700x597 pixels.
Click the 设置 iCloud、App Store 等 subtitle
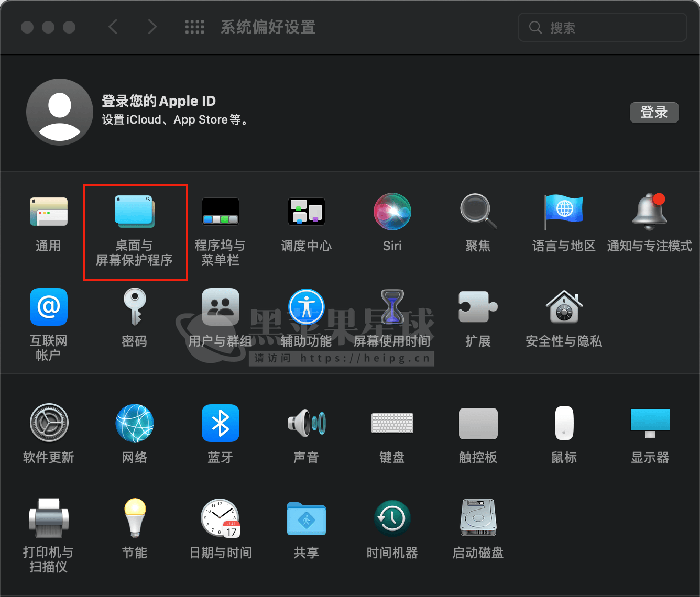click(x=175, y=120)
